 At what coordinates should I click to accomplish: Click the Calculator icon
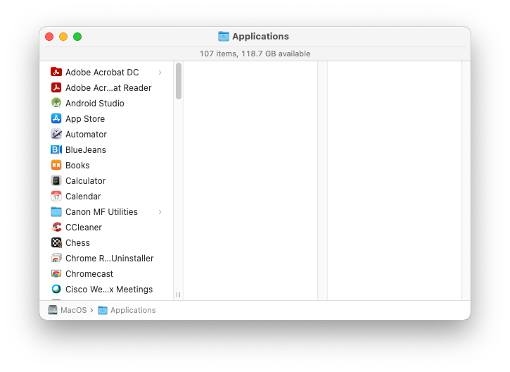56,180
